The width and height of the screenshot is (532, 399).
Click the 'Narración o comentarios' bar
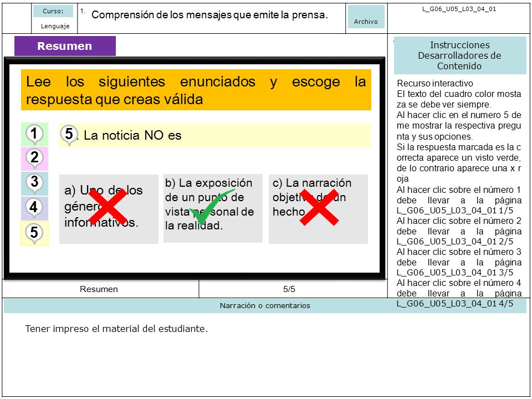pos(265,305)
